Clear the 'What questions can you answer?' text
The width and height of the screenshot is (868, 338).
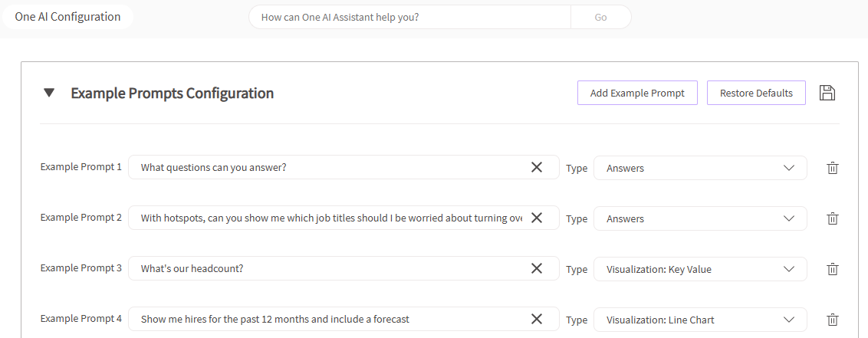click(537, 167)
